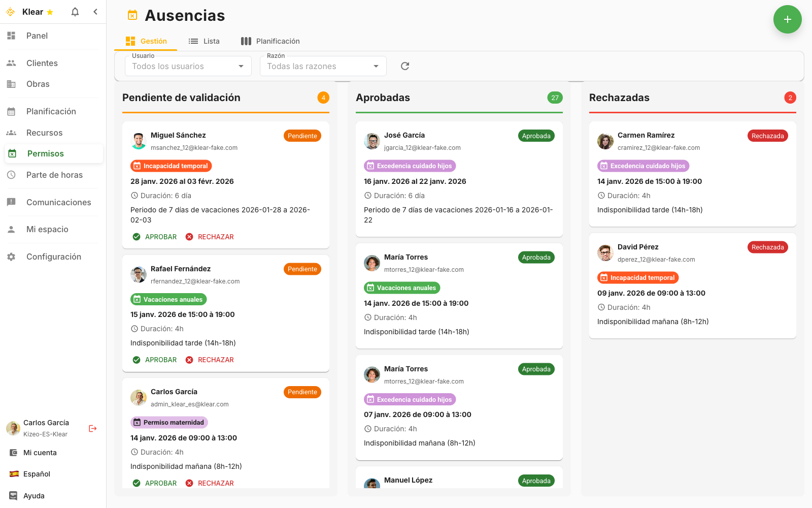812x508 pixels.
Task: Collapse the sidebar with the chevron
Action: 95,11
